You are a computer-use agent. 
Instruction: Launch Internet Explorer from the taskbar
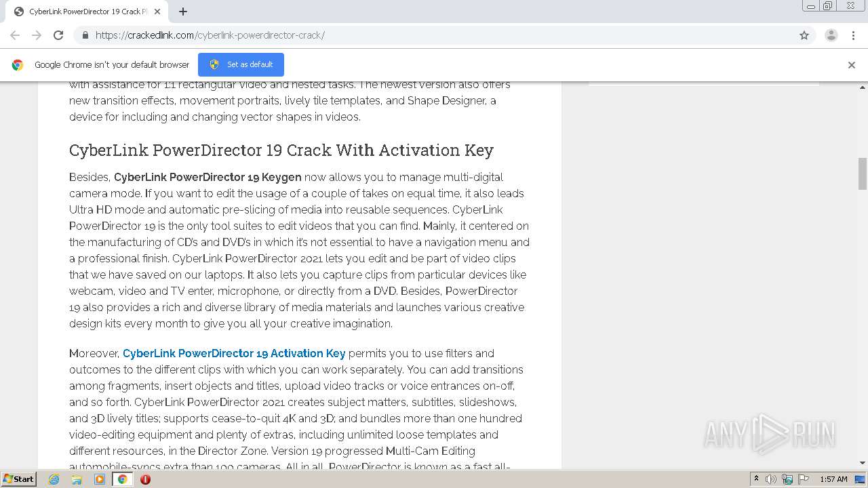pos(54,479)
